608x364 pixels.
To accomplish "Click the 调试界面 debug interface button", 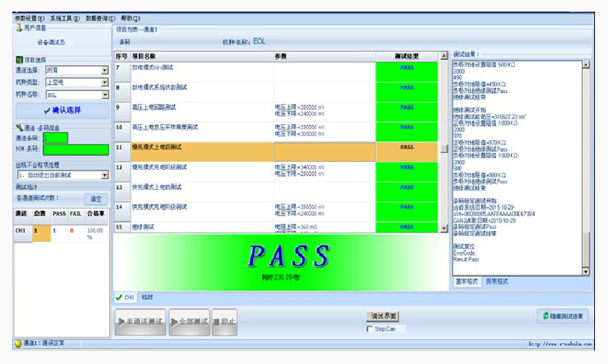I will pyautogui.click(x=383, y=316).
